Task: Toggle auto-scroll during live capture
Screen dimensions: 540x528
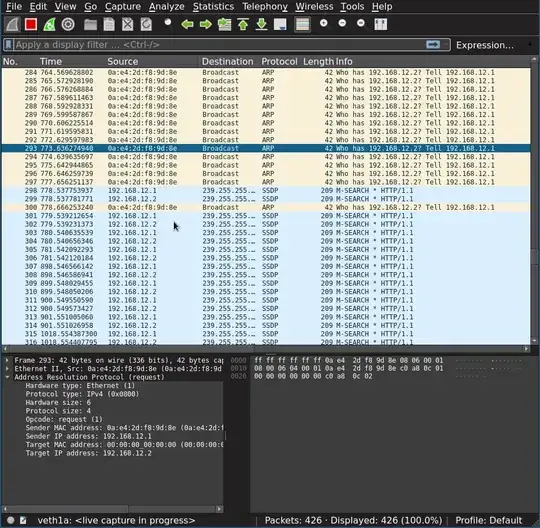Action: pos(280,24)
